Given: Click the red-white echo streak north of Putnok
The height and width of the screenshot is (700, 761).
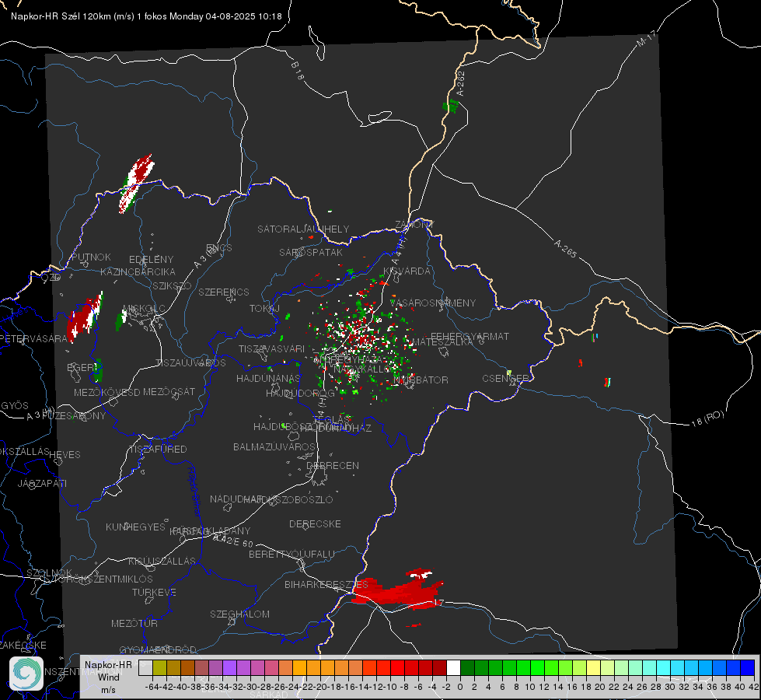Looking at the screenshot, I should tap(136, 183).
